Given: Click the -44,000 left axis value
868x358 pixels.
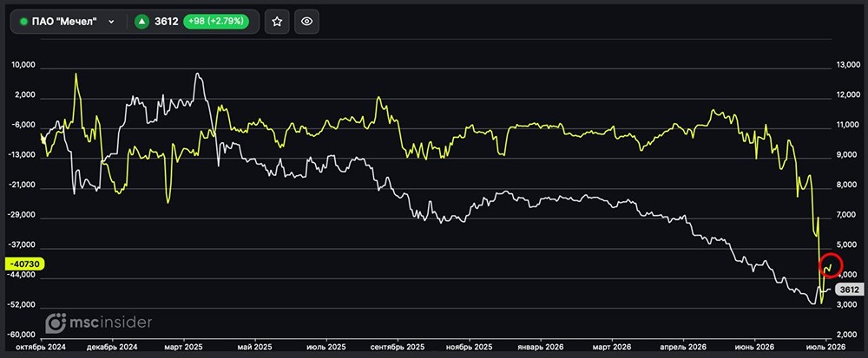Looking at the screenshot, I should pos(22,276).
